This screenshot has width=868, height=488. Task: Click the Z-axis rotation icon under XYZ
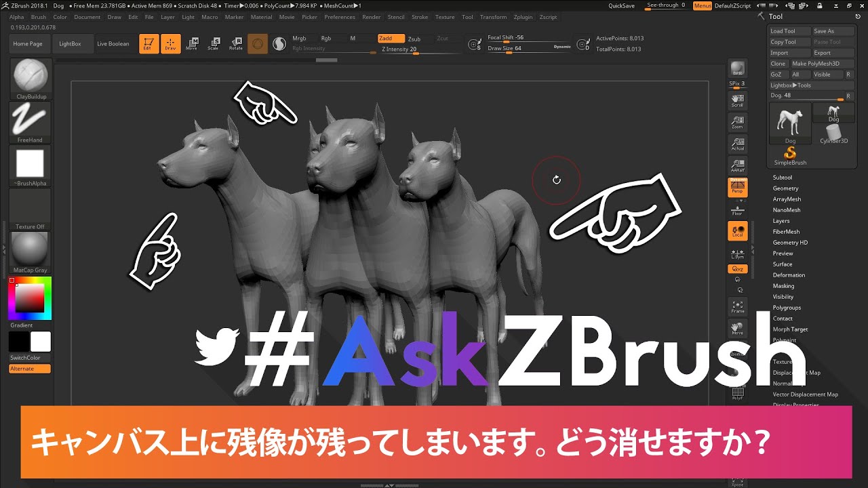coord(740,289)
